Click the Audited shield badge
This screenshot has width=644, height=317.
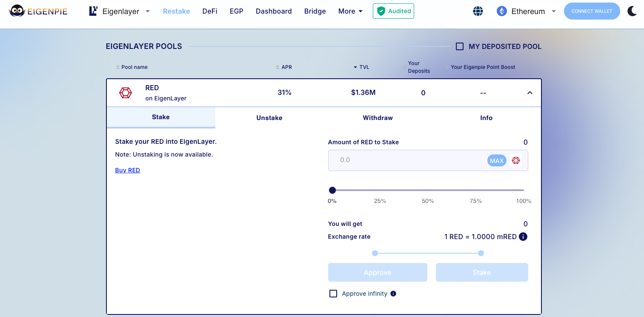pos(393,11)
